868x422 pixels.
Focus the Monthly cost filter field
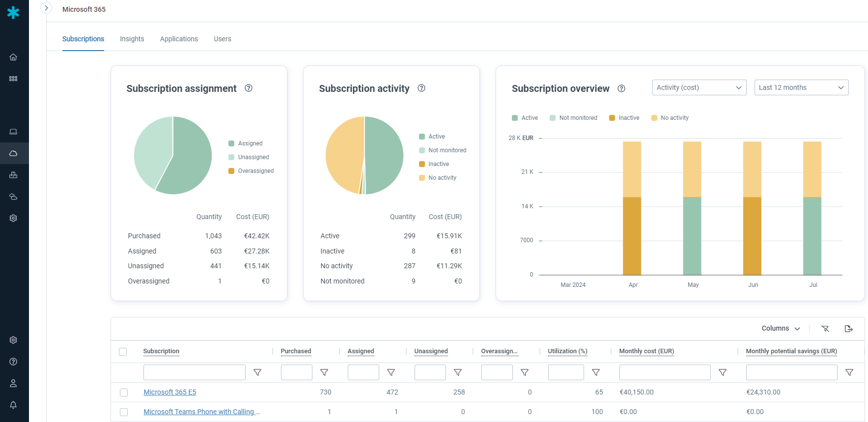point(665,372)
